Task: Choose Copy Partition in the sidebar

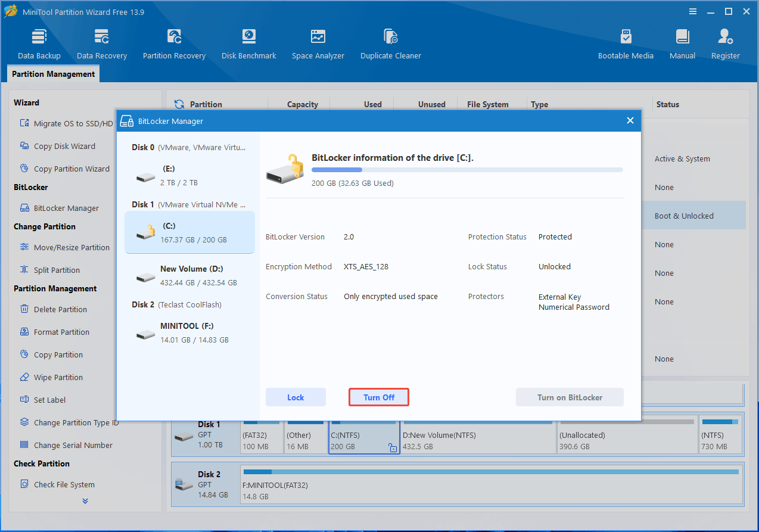Action: [51, 354]
